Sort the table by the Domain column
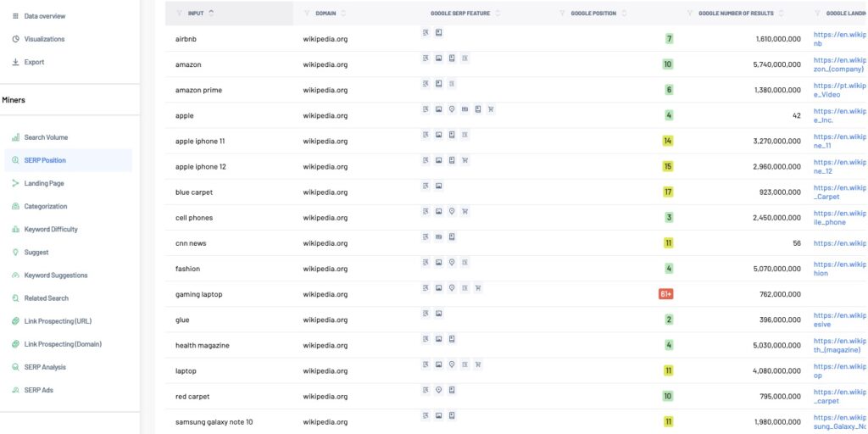Image resolution: width=868 pixels, height=434 pixels. tap(344, 14)
